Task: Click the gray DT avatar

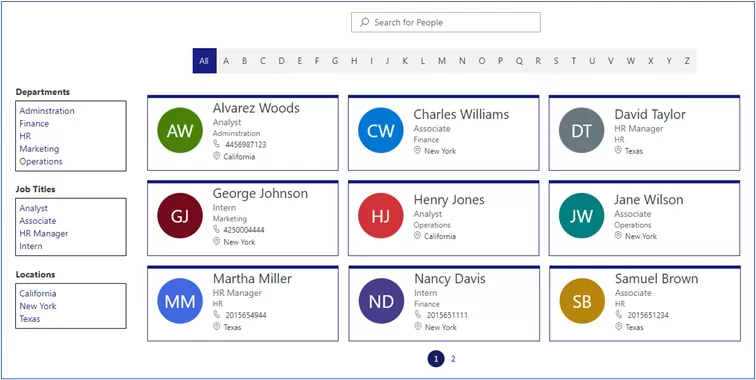Action: click(581, 130)
